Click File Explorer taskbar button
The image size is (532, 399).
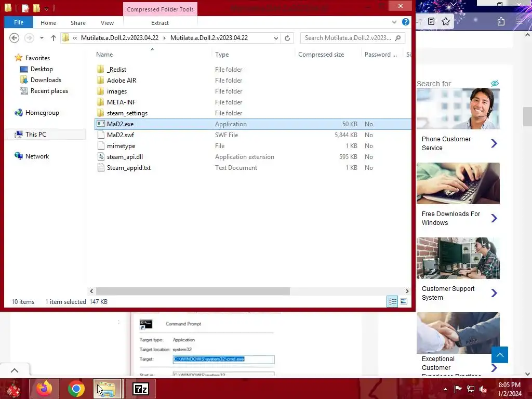[x=108, y=389]
